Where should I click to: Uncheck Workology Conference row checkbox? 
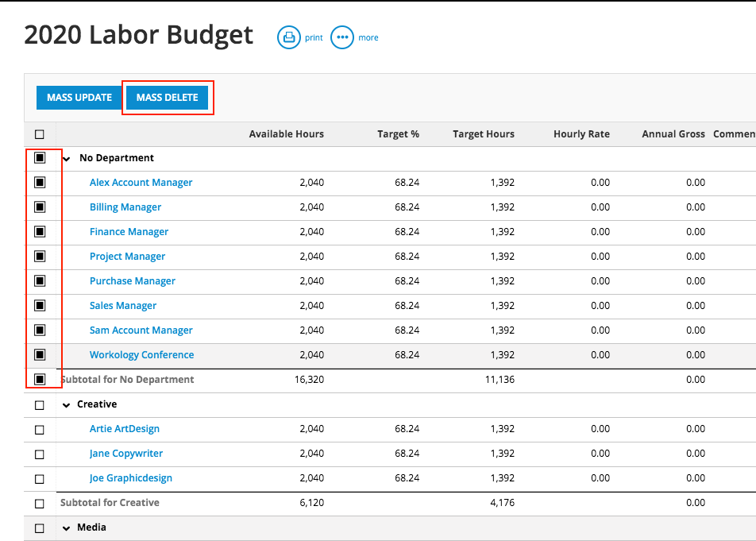click(x=40, y=355)
